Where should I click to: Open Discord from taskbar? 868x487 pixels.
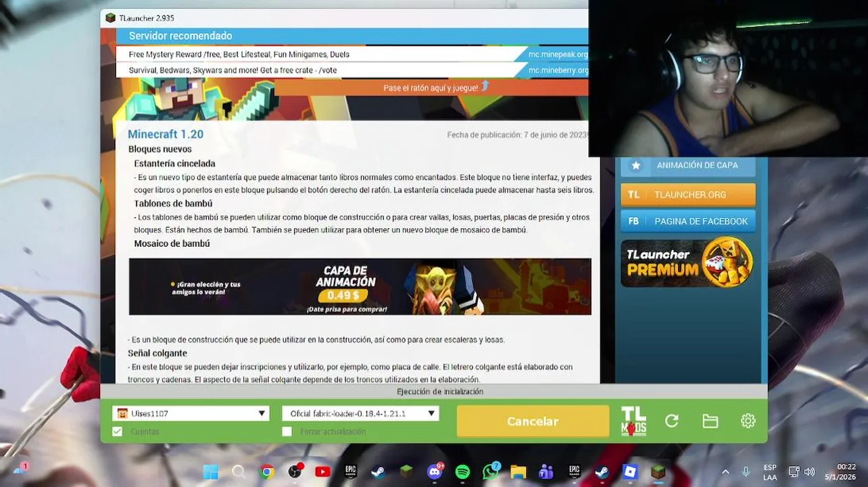click(435, 471)
